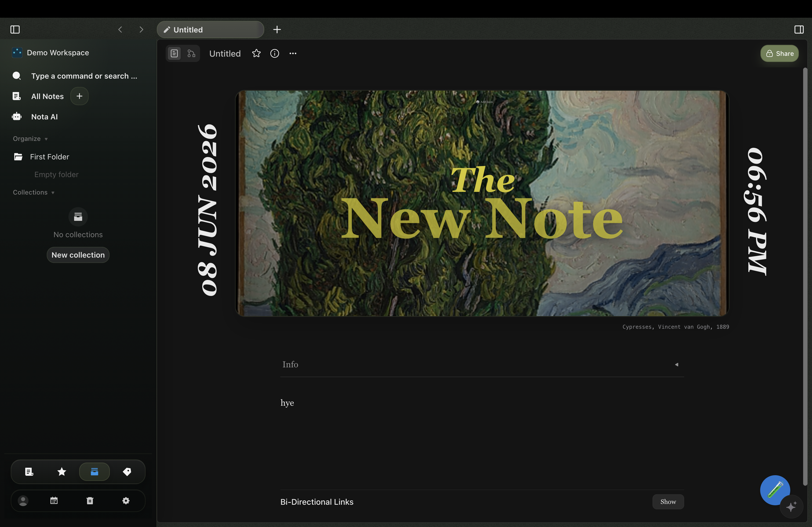
Task: Select the collections tab in bottom bar
Action: [95, 472]
